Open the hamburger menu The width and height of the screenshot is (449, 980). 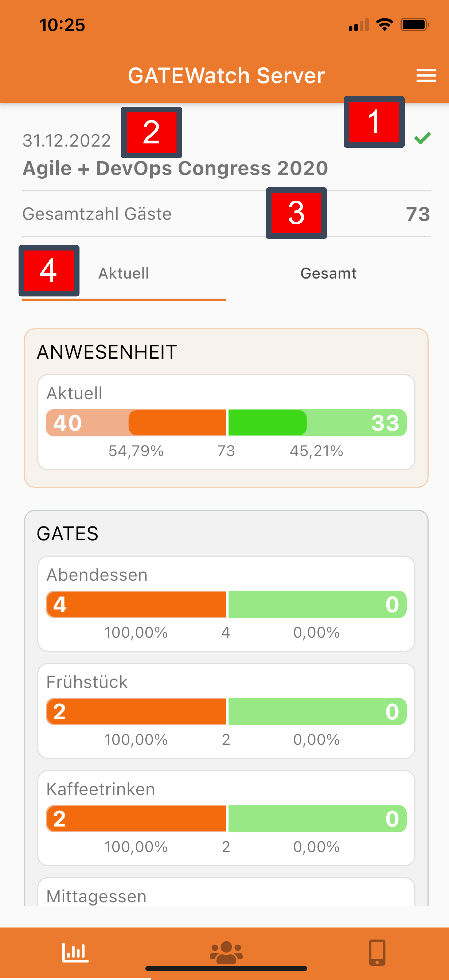click(x=426, y=75)
